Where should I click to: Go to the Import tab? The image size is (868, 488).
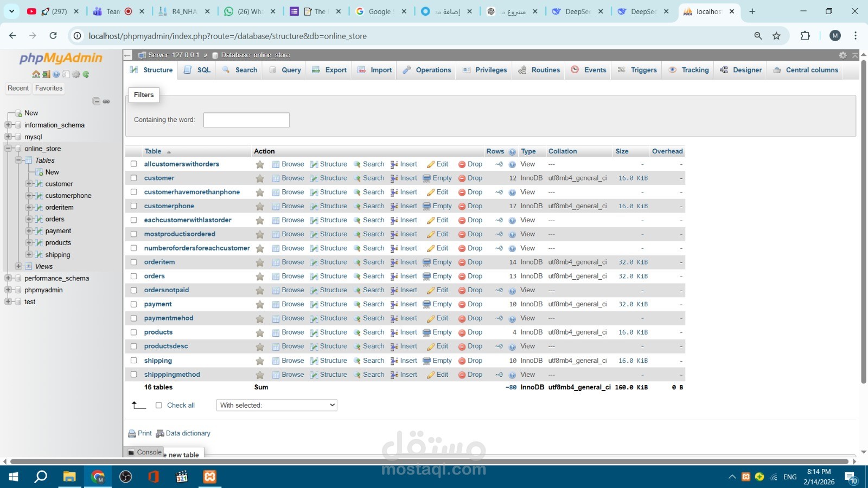tap(374, 70)
